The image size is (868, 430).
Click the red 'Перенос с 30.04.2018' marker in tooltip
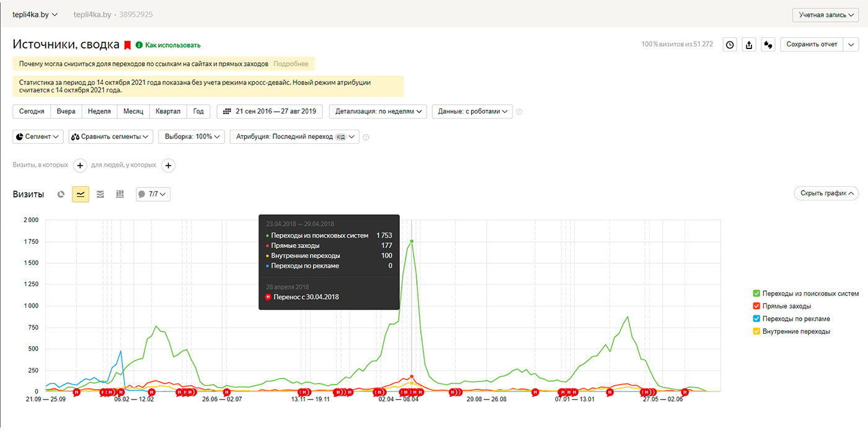(x=268, y=297)
